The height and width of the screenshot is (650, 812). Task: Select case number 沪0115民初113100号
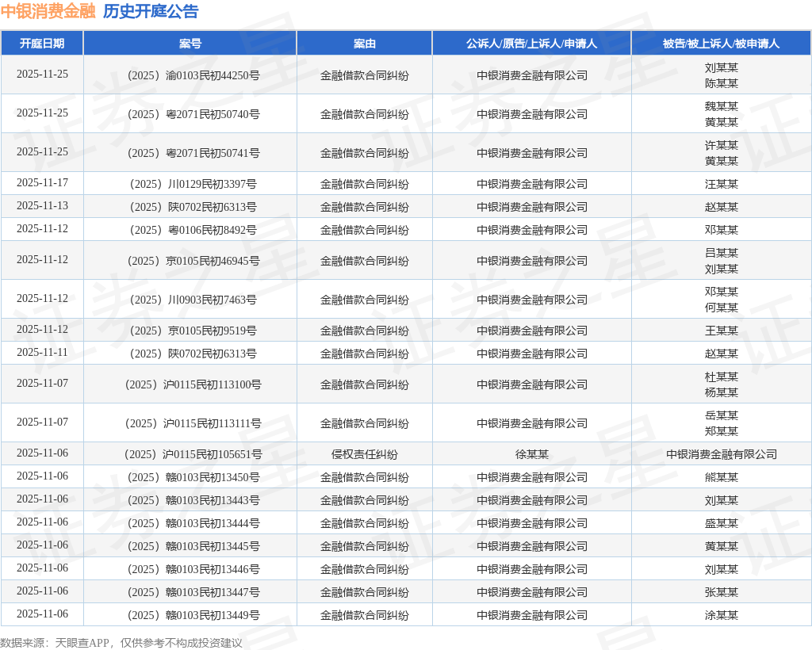(193, 384)
